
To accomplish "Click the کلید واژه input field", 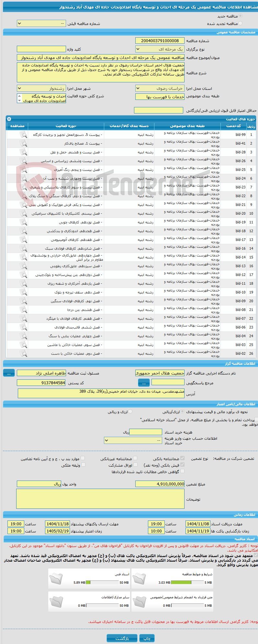I will (41, 49).
